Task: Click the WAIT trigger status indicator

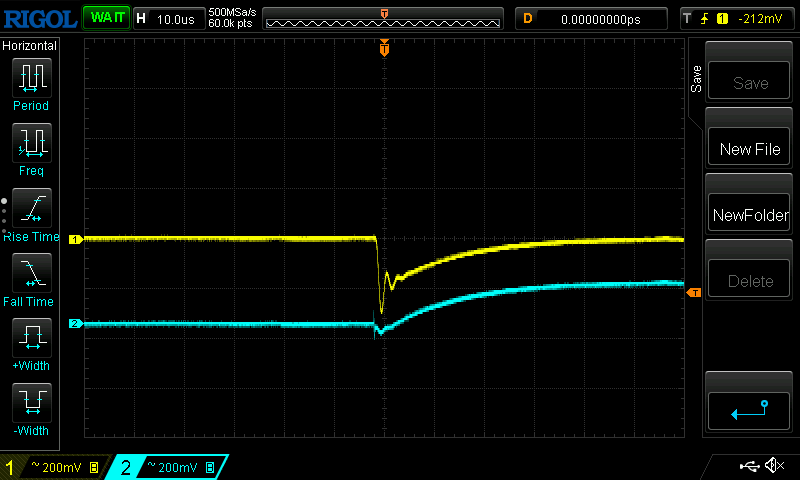Action: click(107, 18)
